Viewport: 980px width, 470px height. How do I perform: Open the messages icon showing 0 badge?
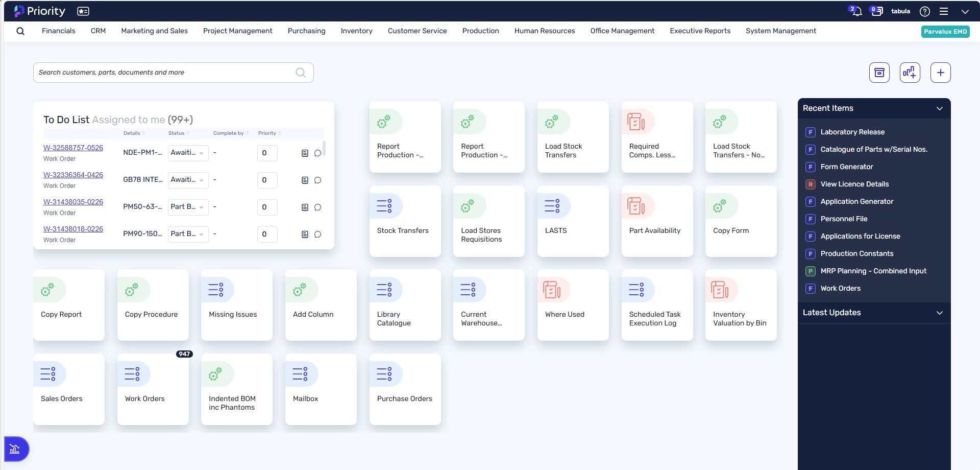[x=876, y=11]
